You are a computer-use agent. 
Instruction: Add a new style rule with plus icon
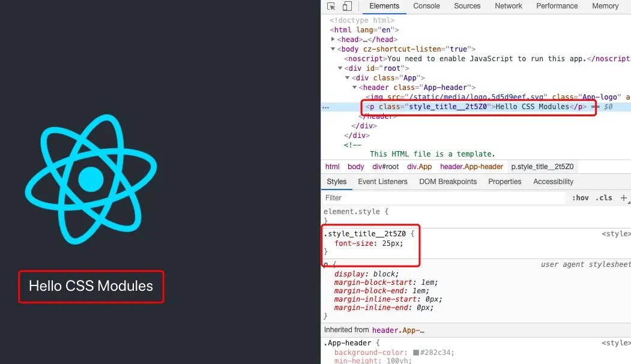pyautogui.click(x=623, y=198)
